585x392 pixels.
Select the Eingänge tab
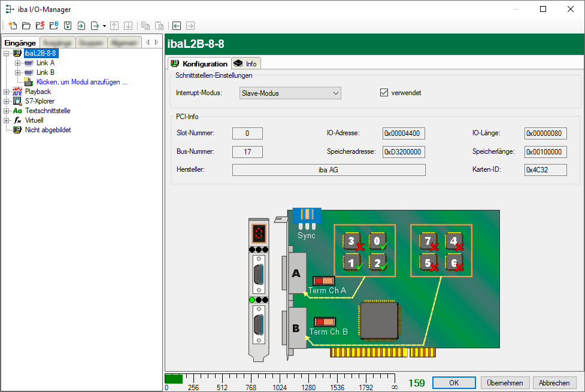[x=20, y=42]
